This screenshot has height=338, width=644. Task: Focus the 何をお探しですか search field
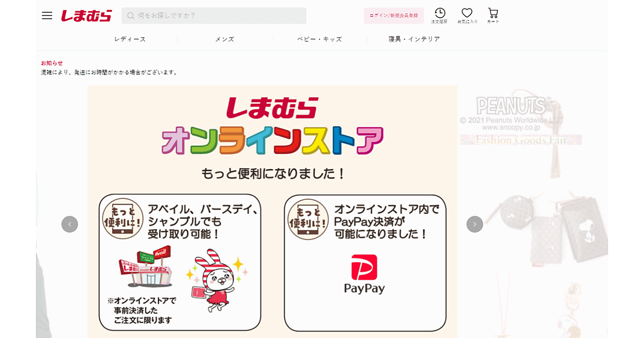[x=220, y=16]
